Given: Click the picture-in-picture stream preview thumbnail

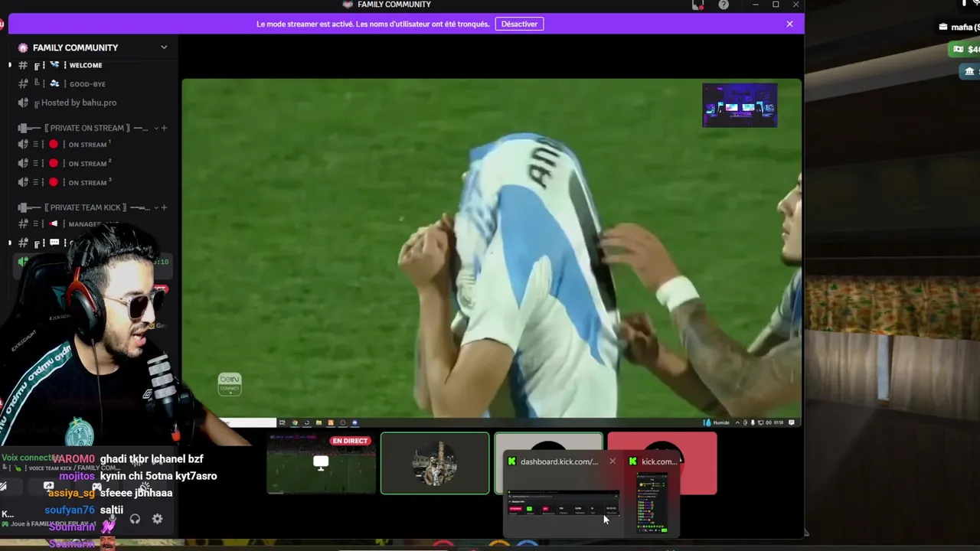Looking at the screenshot, I should [740, 105].
